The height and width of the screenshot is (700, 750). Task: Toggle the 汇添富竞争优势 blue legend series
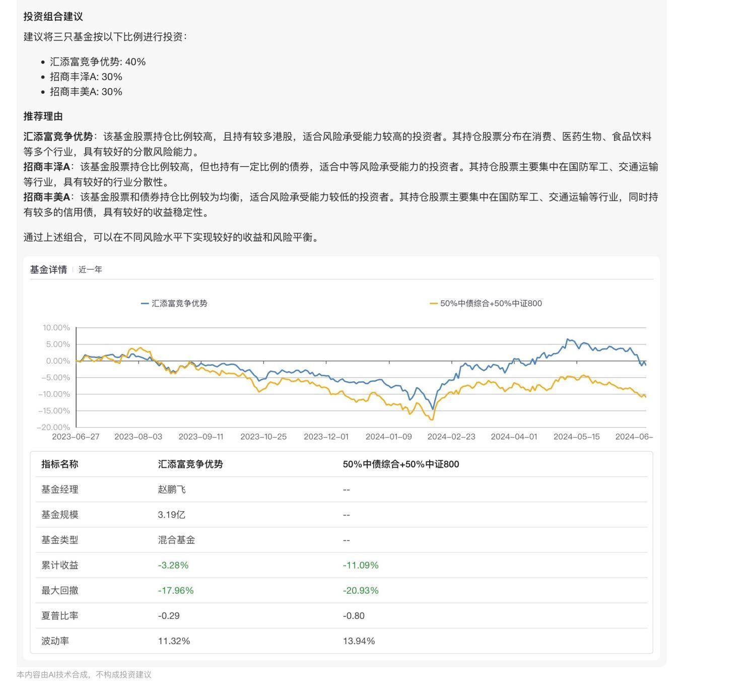(x=174, y=303)
